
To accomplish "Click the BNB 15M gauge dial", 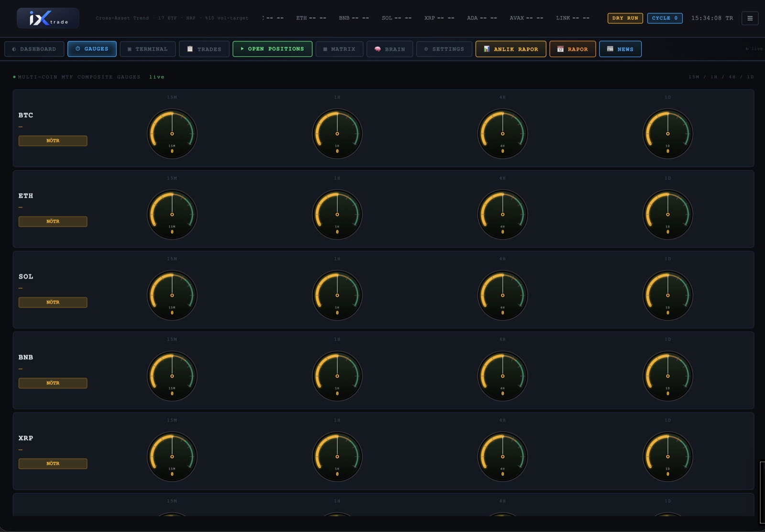I will point(172,376).
